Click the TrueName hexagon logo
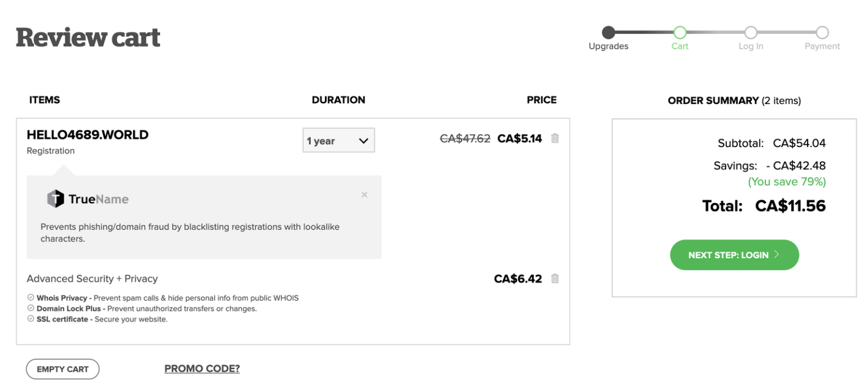The height and width of the screenshot is (389, 868). point(55,199)
